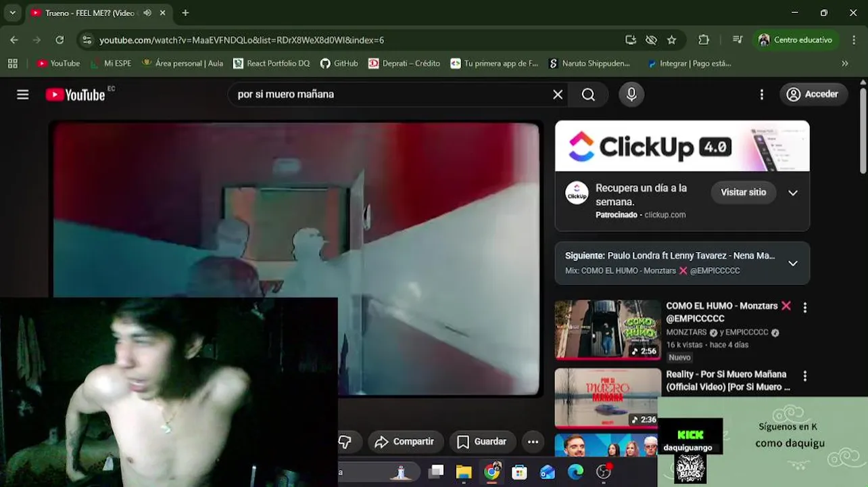Open Área personal | Aula bookmark
The width and height of the screenshot is (868, 487).
pyautogui.click(x=183, y=64)
